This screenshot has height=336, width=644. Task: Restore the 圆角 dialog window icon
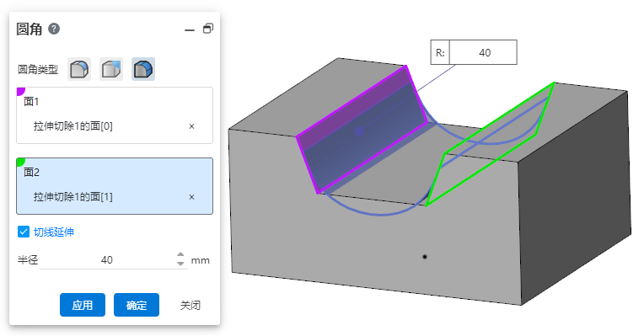(208, 29)
